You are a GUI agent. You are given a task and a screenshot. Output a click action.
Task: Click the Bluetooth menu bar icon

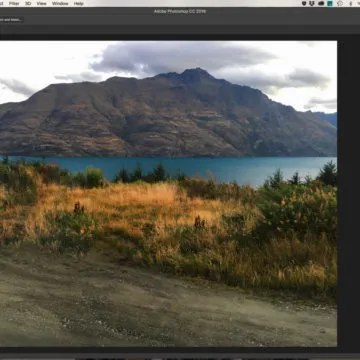point(351,3)
